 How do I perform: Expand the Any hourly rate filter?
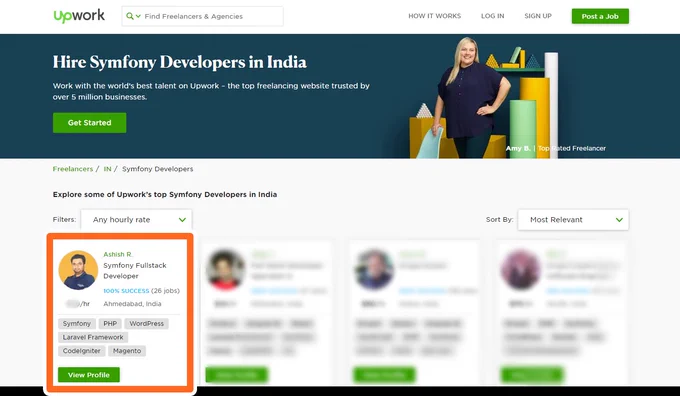pyautogui.click(x=137, y=219)
